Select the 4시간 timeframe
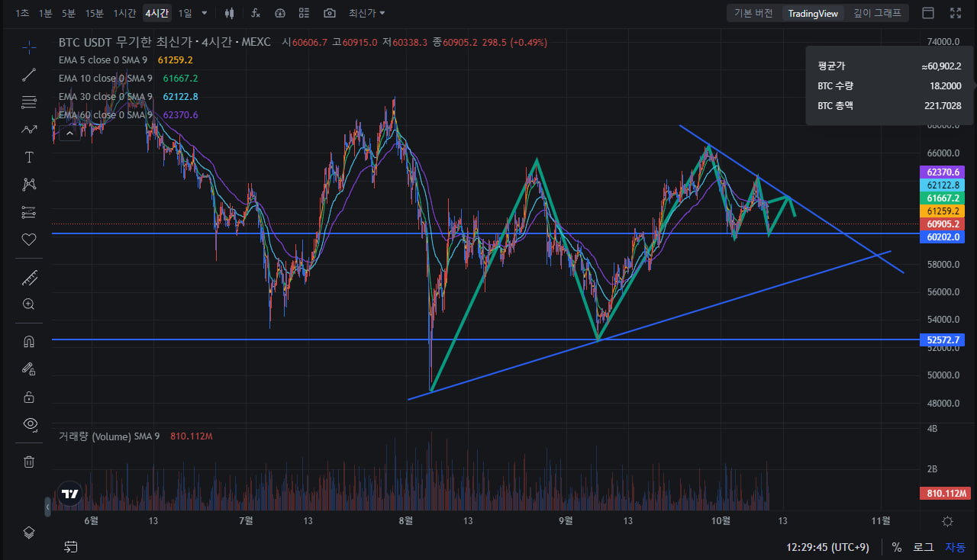This screenshot has height=560, width=977. [x=157, y=13]
